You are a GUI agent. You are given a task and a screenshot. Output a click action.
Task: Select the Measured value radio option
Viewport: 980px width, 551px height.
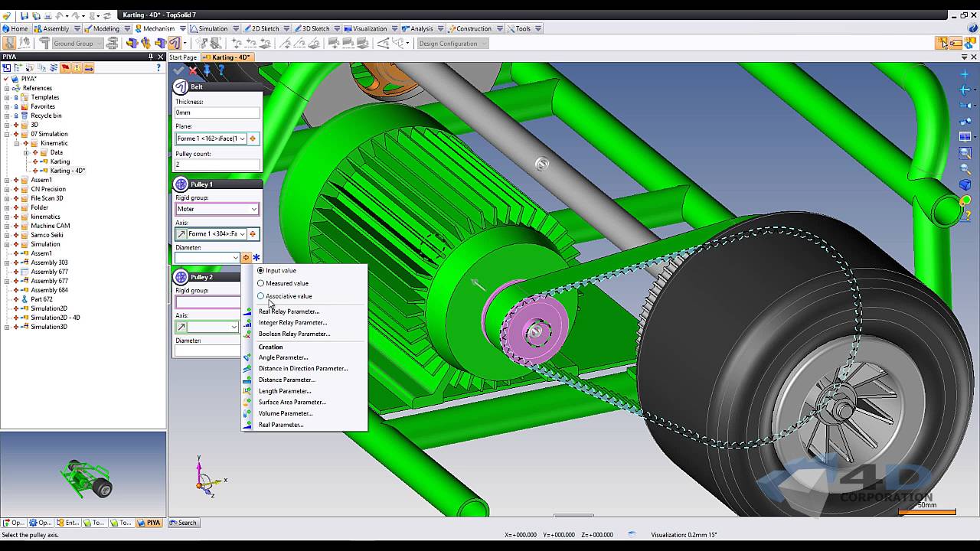(260, 283)
